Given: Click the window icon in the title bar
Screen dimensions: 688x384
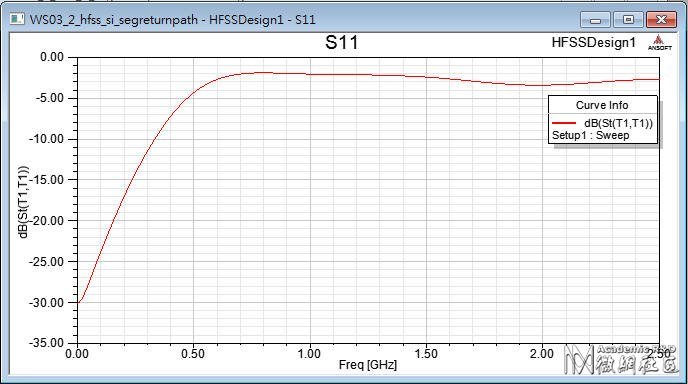Looking at the screenshot, I should [x=18, y=19].
